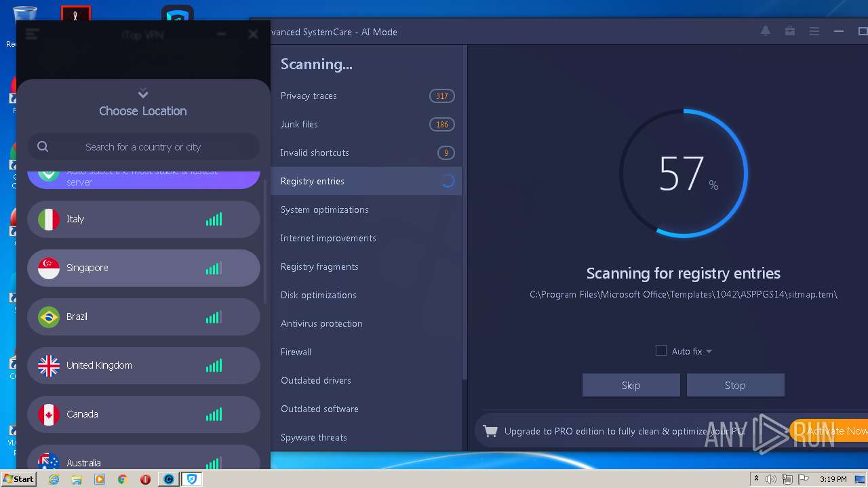Open the media player taskbar icon
The height and width of the screenshot is (488, 868).
100,479
